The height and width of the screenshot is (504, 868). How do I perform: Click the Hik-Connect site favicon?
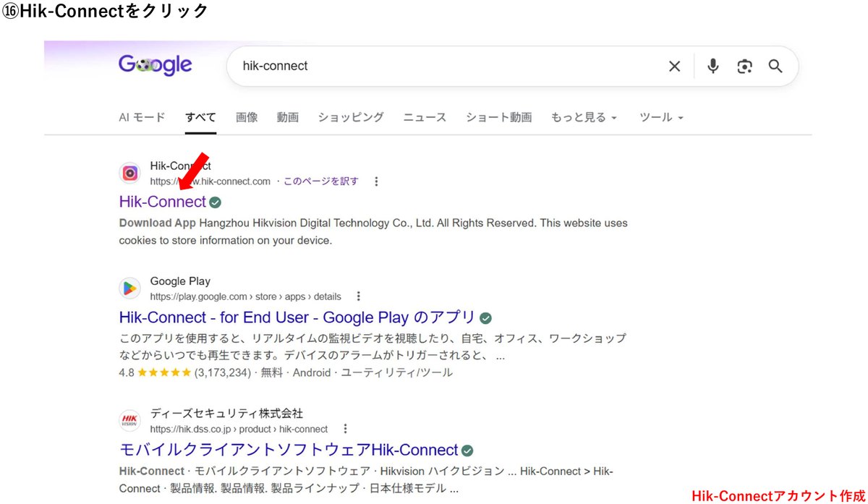pyautogui.click(x=130, y=173)
